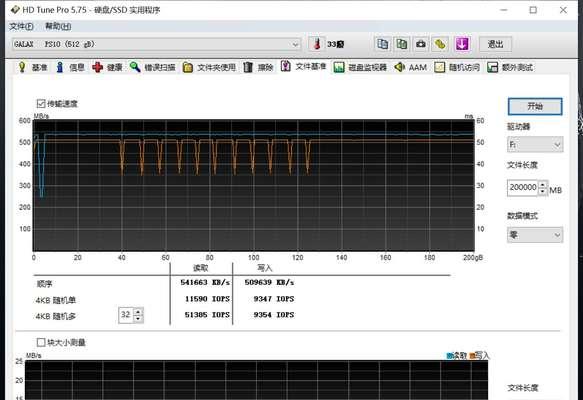Enable the 块大小测量 block size checkbox
This screenshot has height=400, width=583.
click(41, 342)
